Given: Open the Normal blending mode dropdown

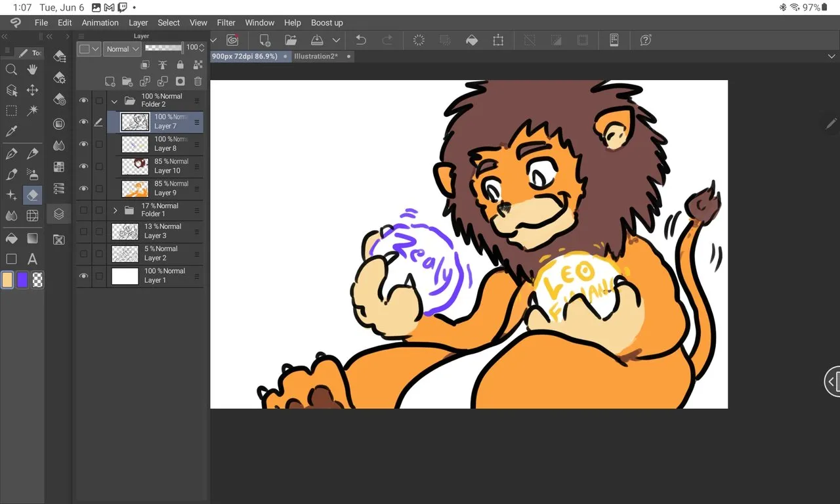Looking at the screenshot, I should (x=122, y=49).
